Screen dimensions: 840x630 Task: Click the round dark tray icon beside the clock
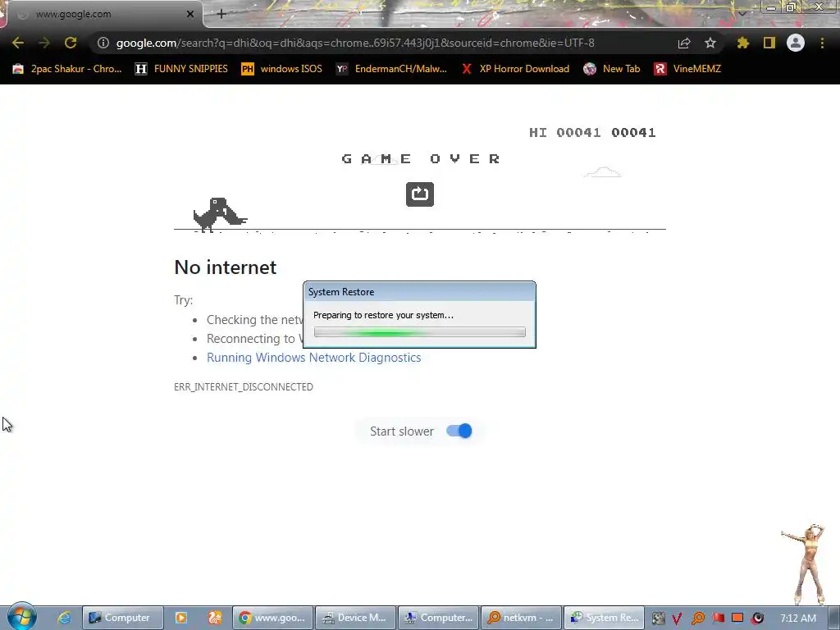[757, 619]
